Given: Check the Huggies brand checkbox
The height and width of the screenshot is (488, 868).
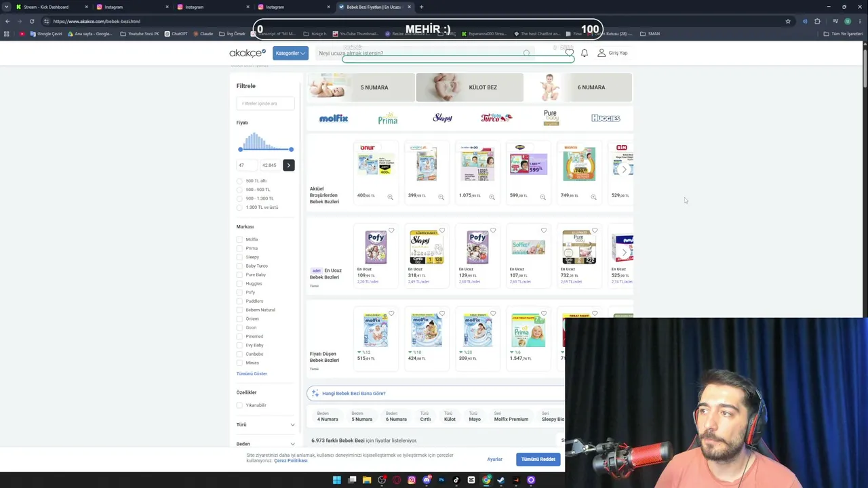Looking at the screenshot, I should tap(239, 283).
